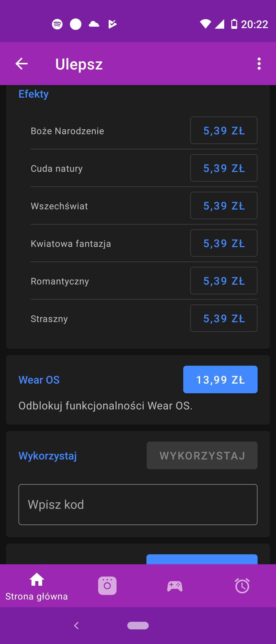Go to Strona główna home tab
This screenshot has height=644, width=276.
click(x=37, y=586)
